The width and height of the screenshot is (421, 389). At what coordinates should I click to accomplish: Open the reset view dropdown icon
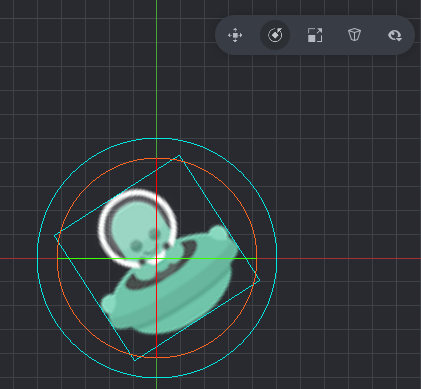pos(395,35)
